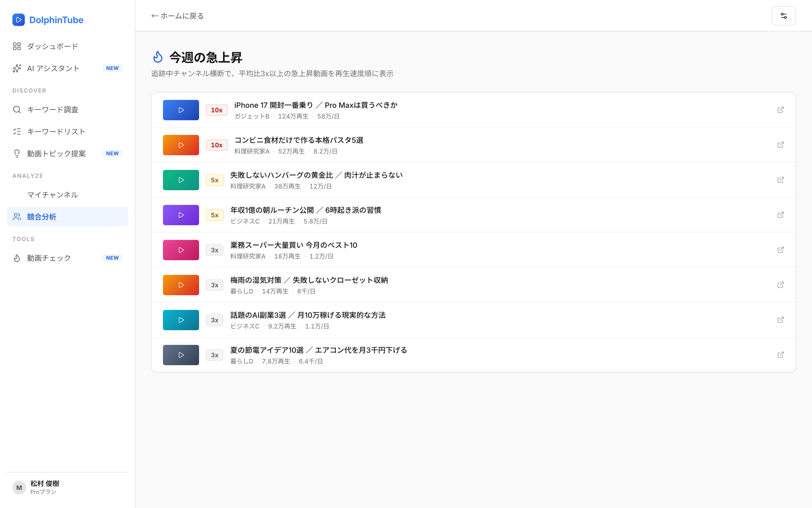Go to ダッシュボード in sidebar

tap(67, 46)
